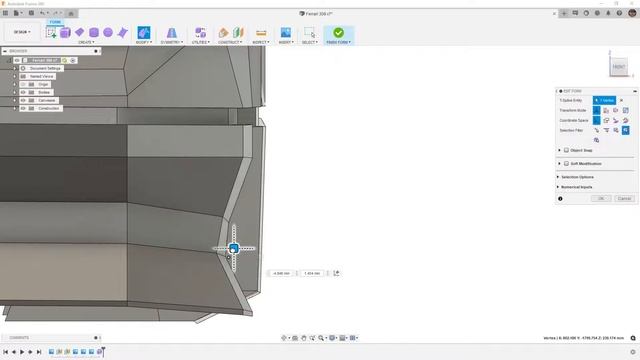Click the Select tool icon
This screenshot has height=360, width=640.
(x=310, y=33)
